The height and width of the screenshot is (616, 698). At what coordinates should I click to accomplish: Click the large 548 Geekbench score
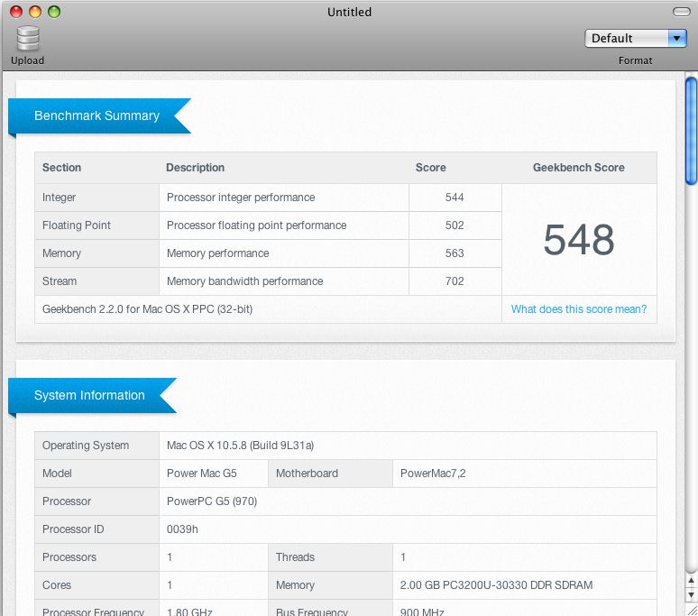click(x=578, y=240)
